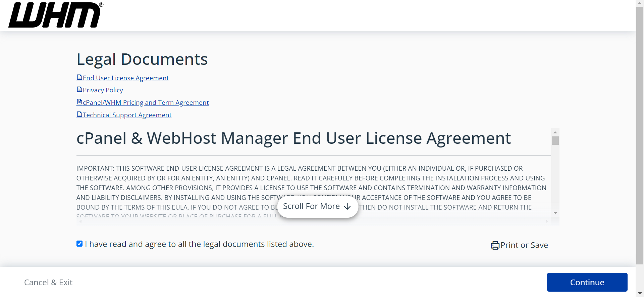Click the agreement horizontal scrollbar right arrow

pos(547,221)
